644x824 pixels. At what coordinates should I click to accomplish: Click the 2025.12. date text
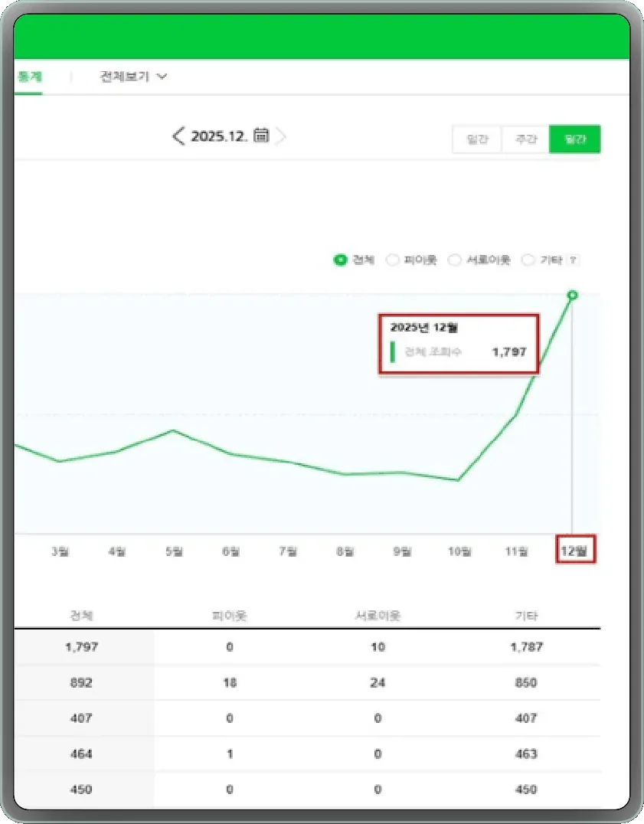pyautogui.click(x=219, y=136)
